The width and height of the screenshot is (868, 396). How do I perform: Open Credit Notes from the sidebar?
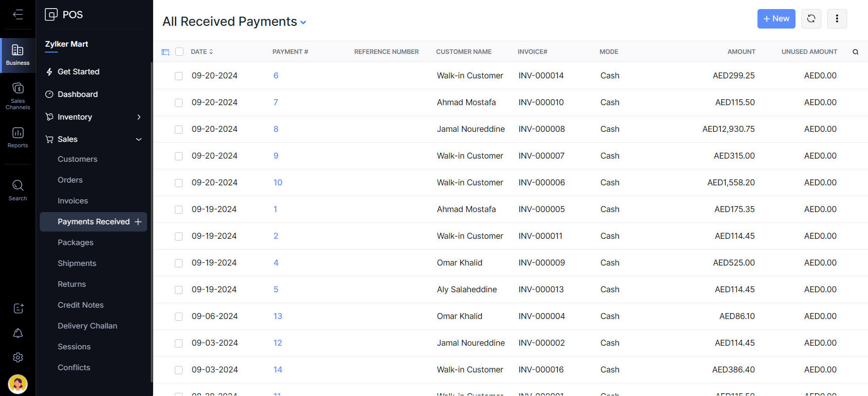click(81, 305)
